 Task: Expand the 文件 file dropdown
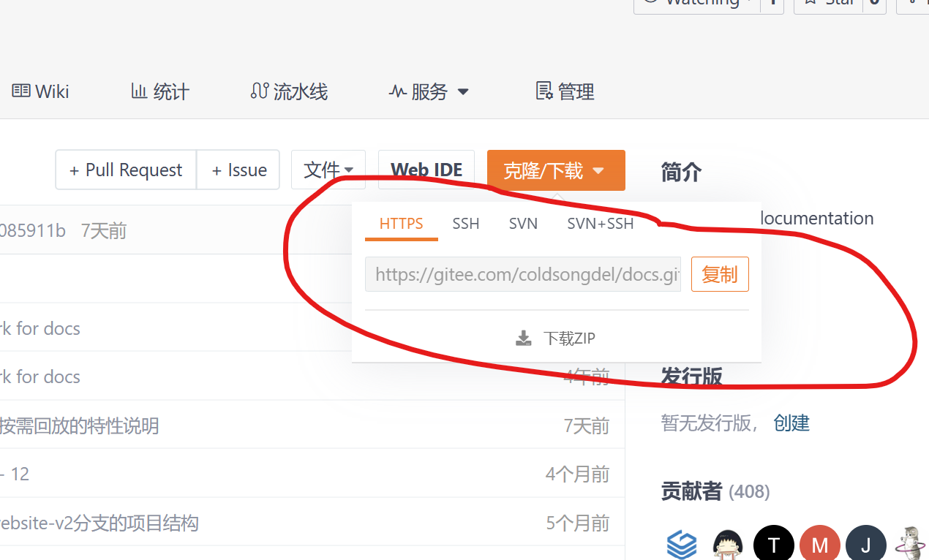328,170
